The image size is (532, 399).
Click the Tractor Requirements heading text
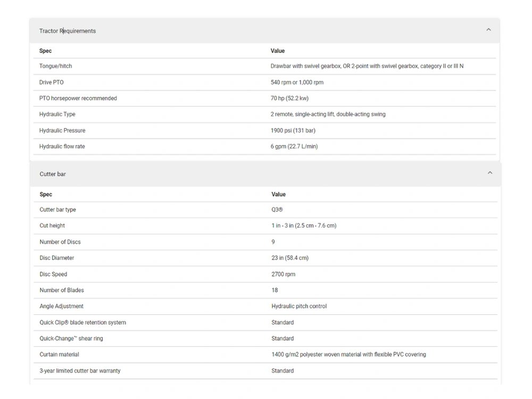(x=68, y=31)
